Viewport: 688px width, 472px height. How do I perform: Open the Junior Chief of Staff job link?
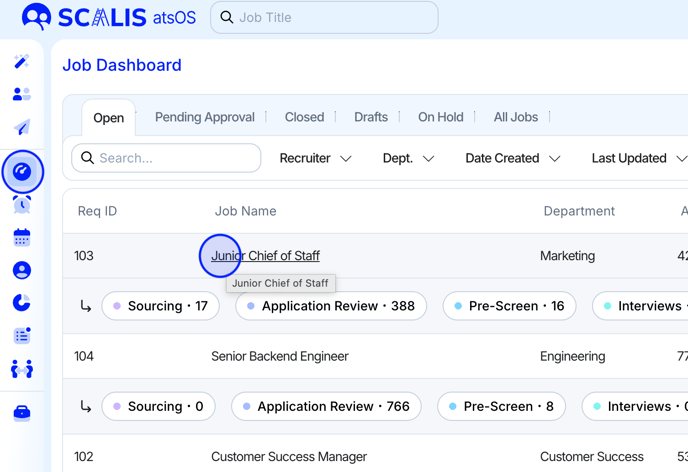[265, 256]
